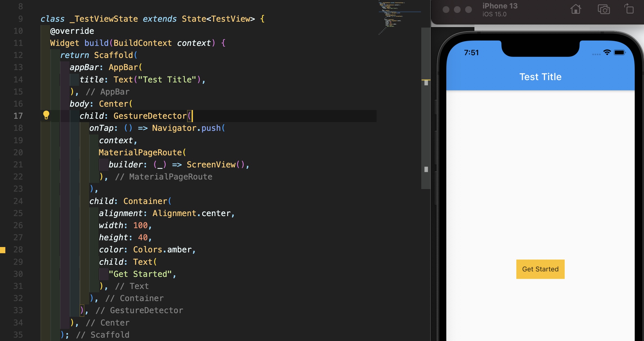Click the MaterialPageRoute class name
Image resolution: width=644 pixels, height=341 pixels.
[x=140, y=152]
